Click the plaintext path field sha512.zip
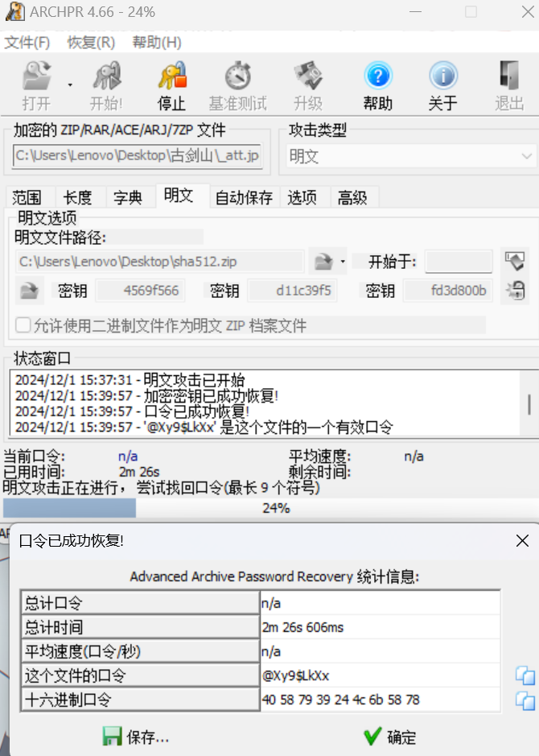 [160, 262]
